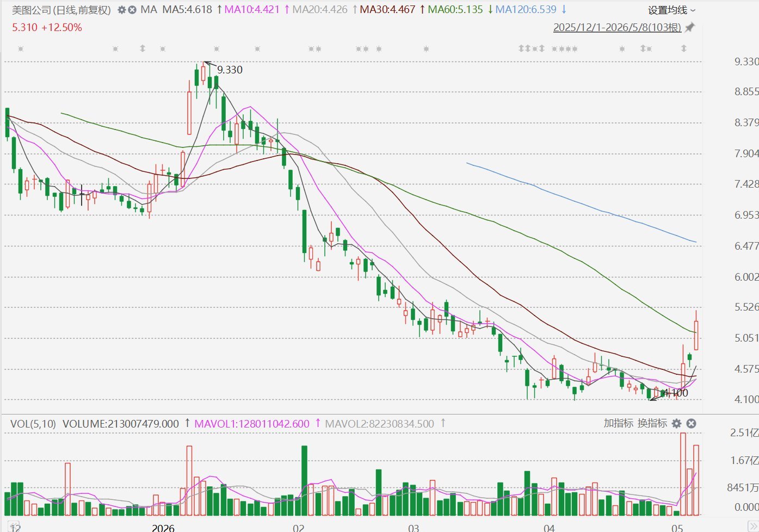The width and height of the screenshot is (759, 532).
Task: Click the MA20:4.426 moving average label
Action: point(320,10)
